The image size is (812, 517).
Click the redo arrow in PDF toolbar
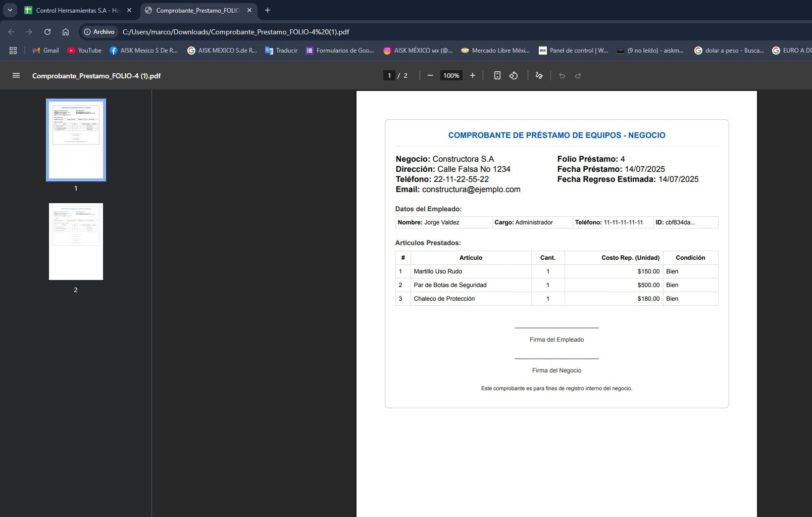point(578,75)
